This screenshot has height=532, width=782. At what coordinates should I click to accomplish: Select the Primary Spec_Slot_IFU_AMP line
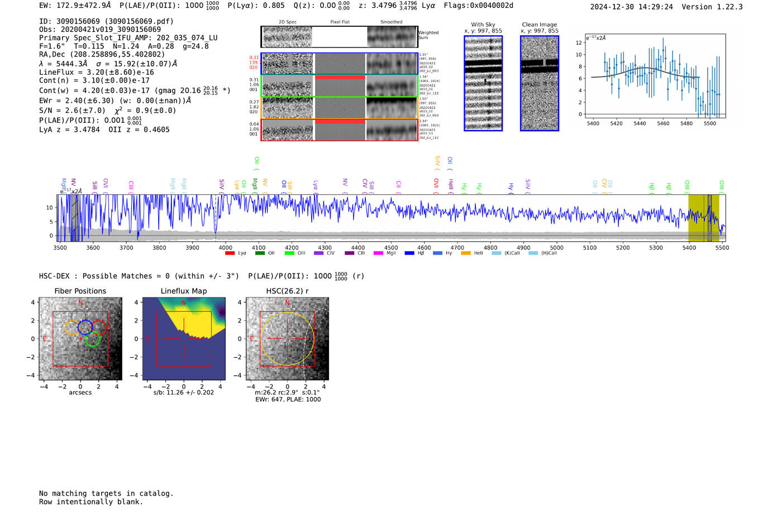coord(128,38)
